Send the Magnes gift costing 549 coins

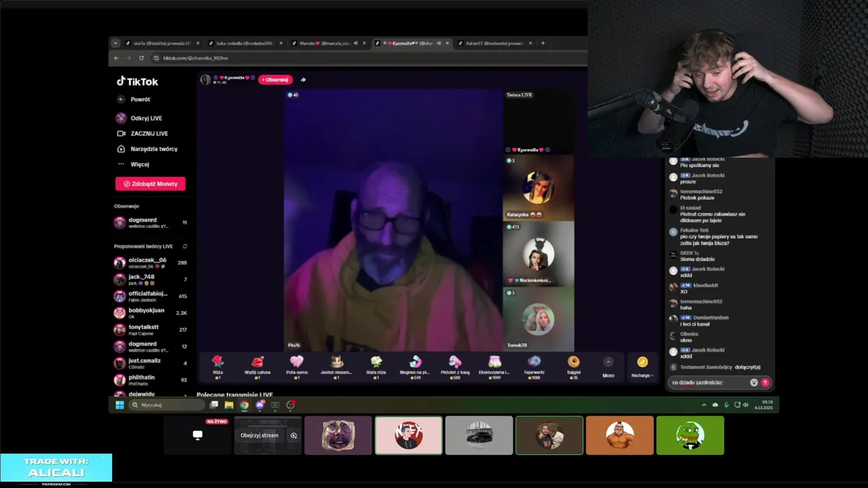[x=416, y=366]
